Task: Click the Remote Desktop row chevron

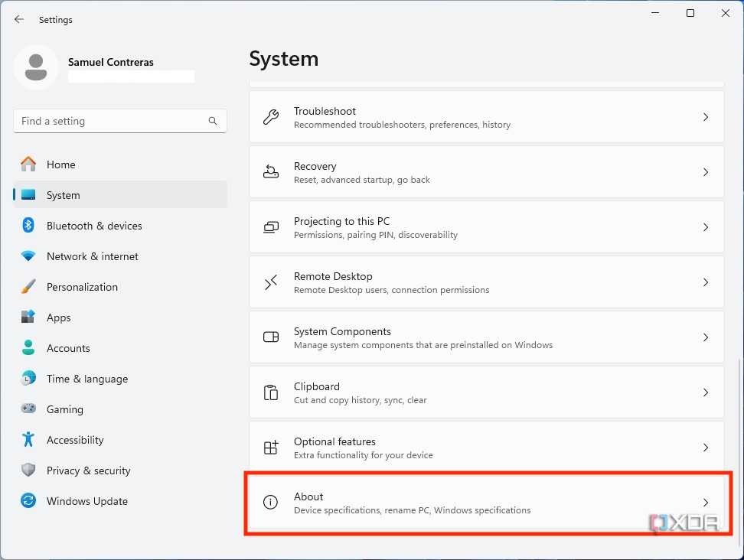Action: tap(706, 282)
